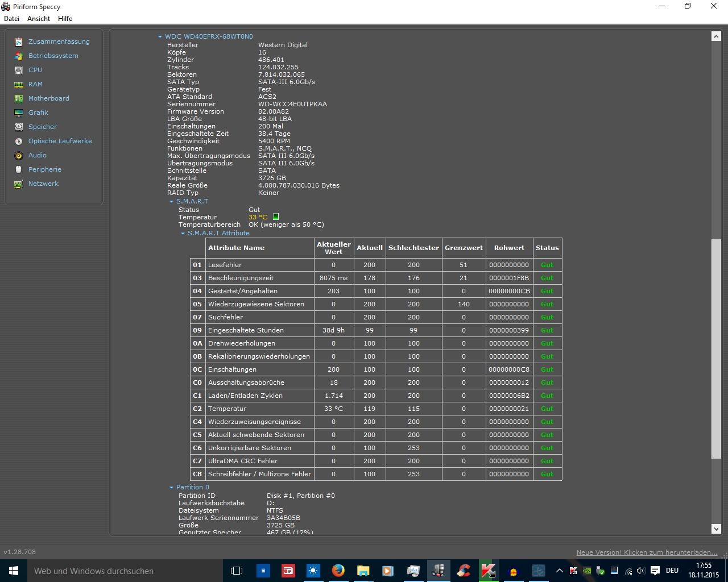Open the Ansicht menu
Viewport: 728px width, 582px height.
39,19
